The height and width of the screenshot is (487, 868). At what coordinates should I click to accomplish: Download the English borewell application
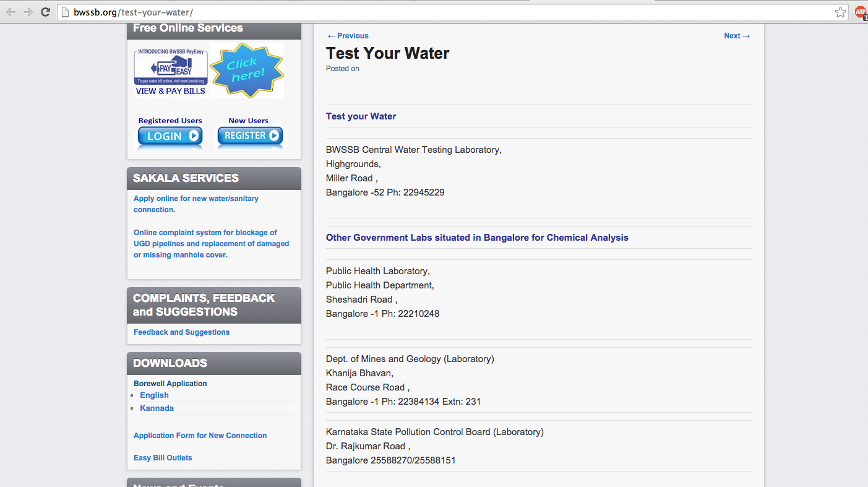[x=154, y=395]
